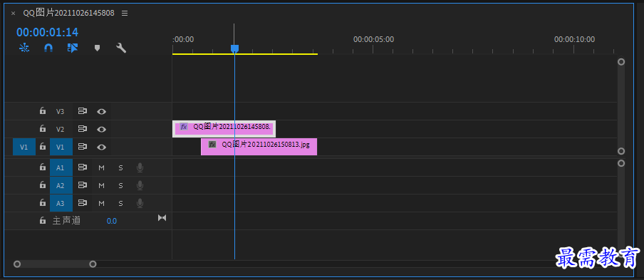Open the sequence panel hamburger menu
The height and width of the screenshot is (280, 644).
click(125, 13)
